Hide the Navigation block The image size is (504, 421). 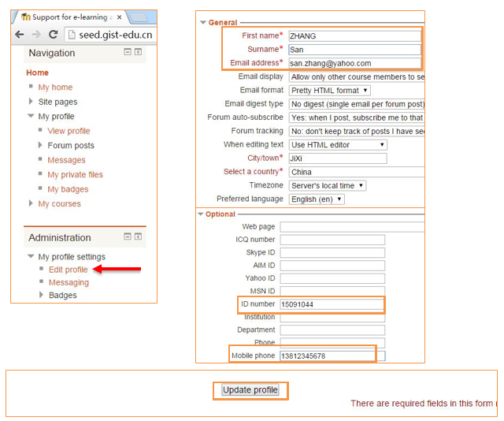(128, 52)
